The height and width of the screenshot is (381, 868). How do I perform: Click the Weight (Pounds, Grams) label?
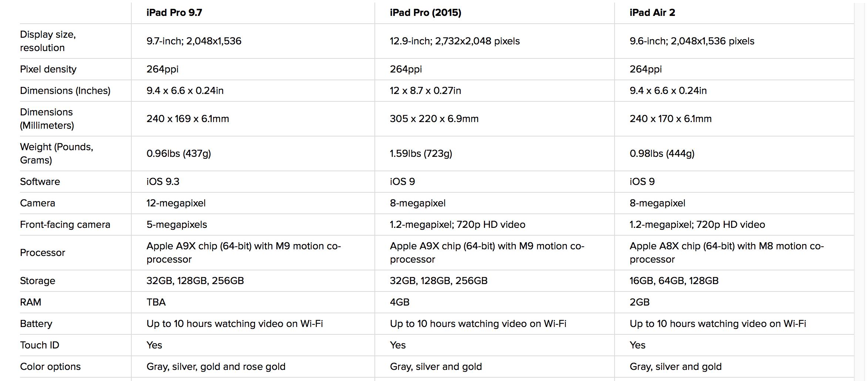tap(57, 154)
